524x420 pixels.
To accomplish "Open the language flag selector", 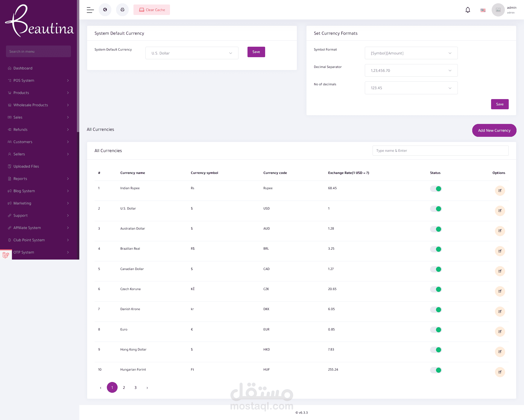I will [x=483, y=10].
